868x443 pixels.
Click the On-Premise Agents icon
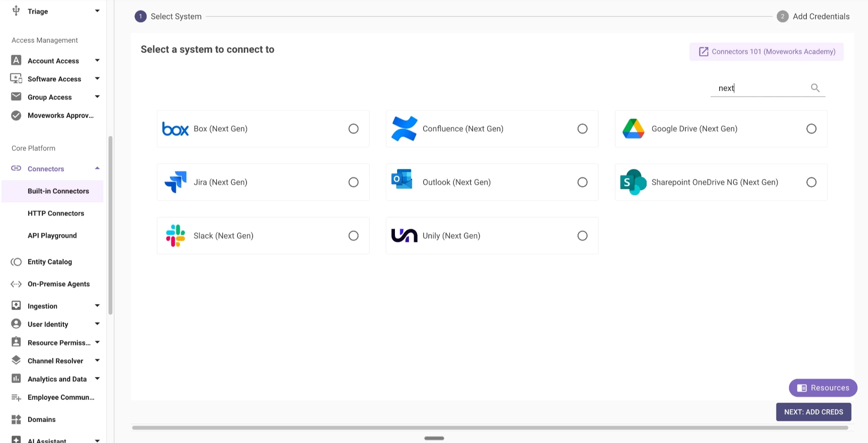tap(16, 284)
